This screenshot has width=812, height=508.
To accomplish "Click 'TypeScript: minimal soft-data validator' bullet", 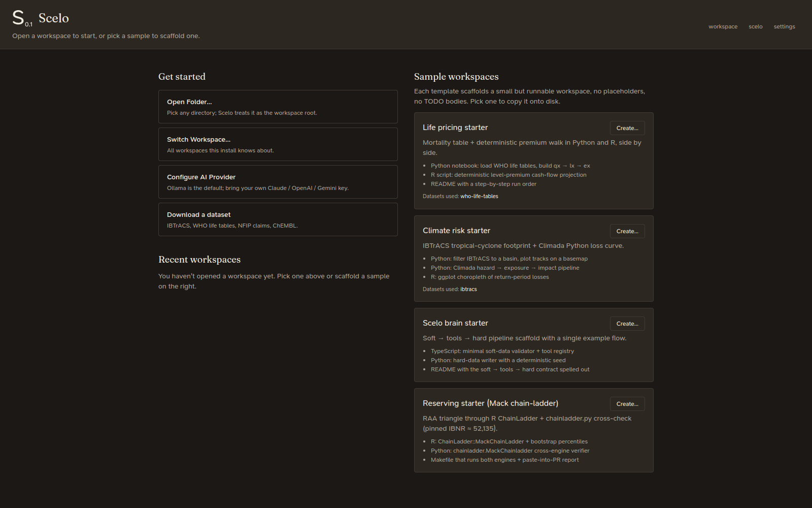I will [x=502, y=351].
